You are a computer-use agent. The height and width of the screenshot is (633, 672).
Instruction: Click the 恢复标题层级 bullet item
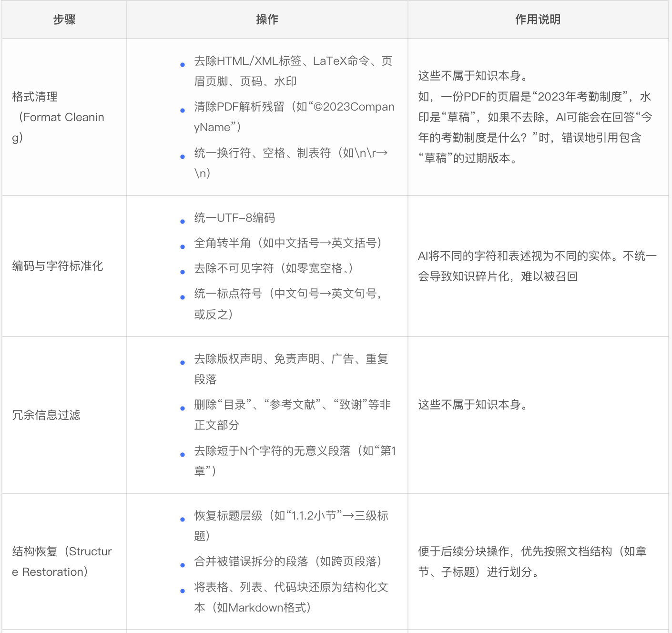click(x=291, y=526)
